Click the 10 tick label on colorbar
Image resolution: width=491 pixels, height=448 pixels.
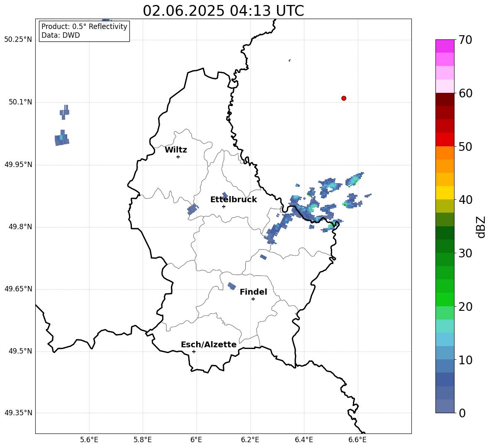point(465,360)
